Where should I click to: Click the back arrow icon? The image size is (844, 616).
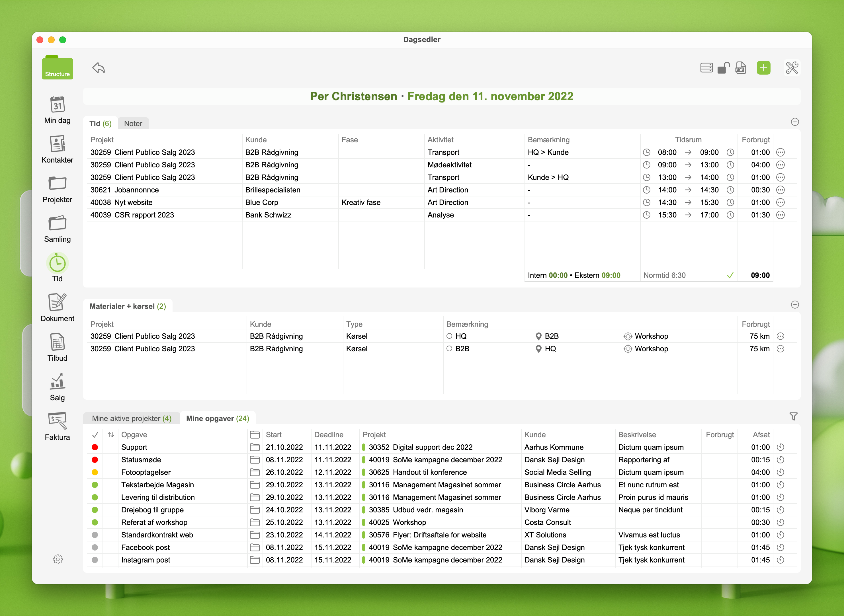click(x=99, y=68)
